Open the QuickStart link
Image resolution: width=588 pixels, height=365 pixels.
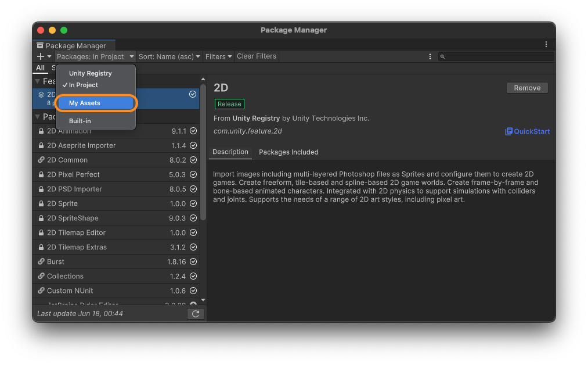pyautogui.click(x=527, y=131)
